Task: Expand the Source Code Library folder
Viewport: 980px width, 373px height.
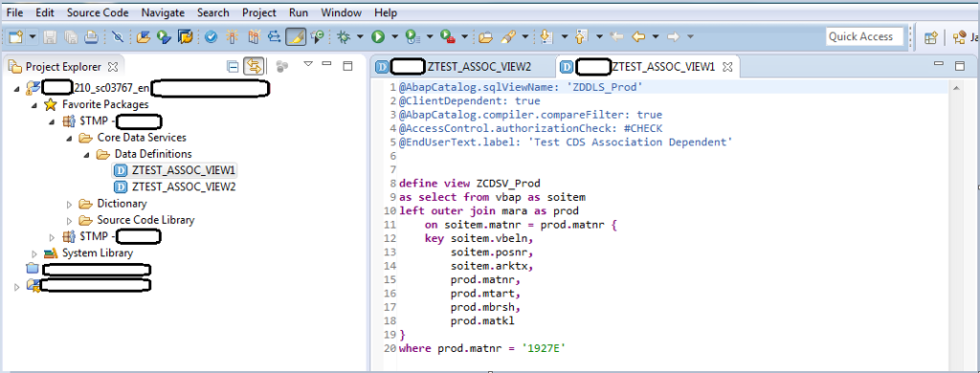Action: (x=69, y=220)
